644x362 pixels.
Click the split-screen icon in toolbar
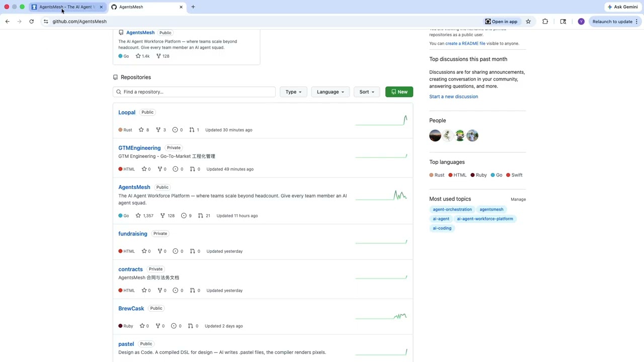point(563,22)
